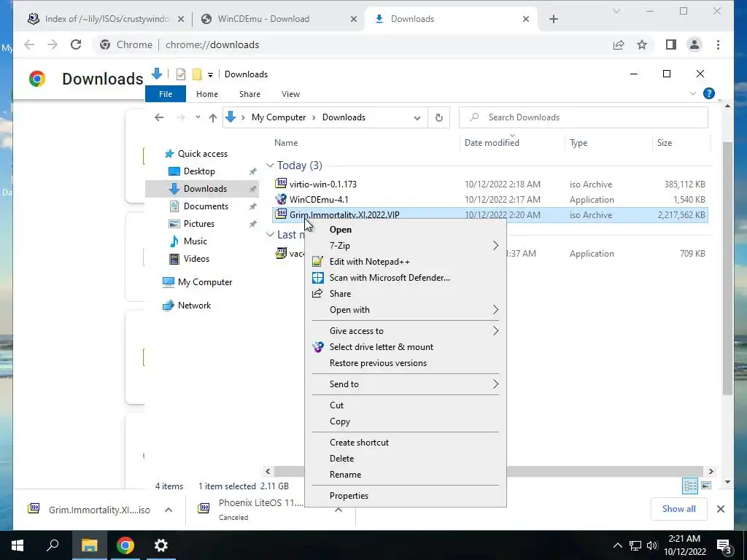Viewport: 747px width, 560px height.
Task: Reload the Chrome page
Action: 76,44
